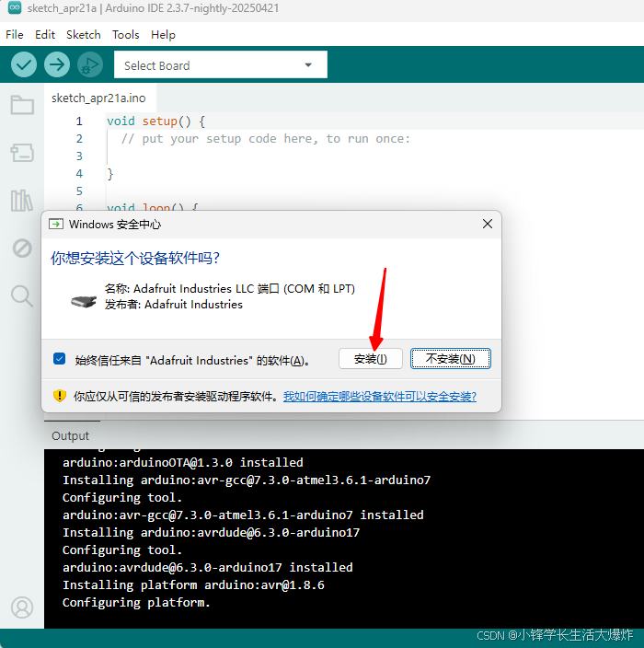Click the user account profile icon
Viewport: 644px width, 648px height.
point(22,607)
